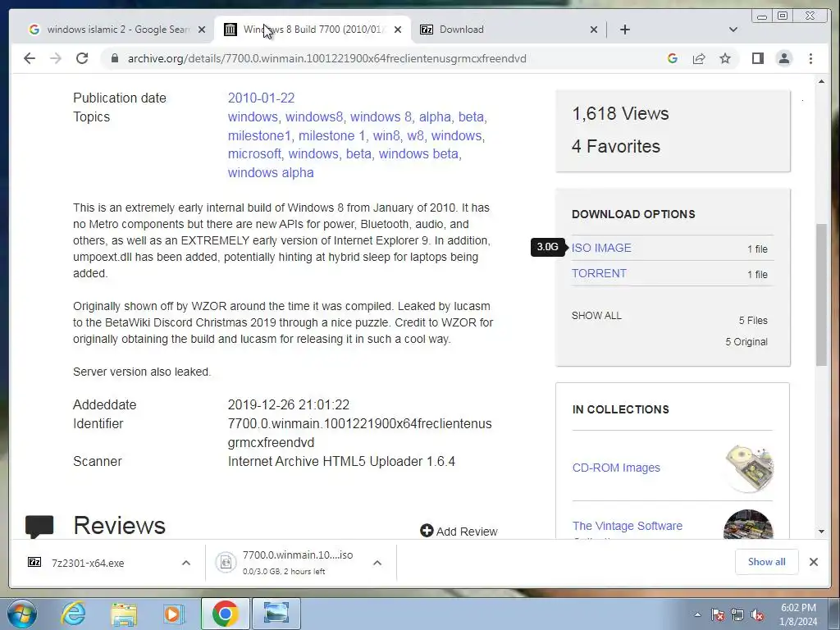Click the taskbar clock 6:02 PM
The width and height of the screenshot is (840, 630).
tap(798, 608)
